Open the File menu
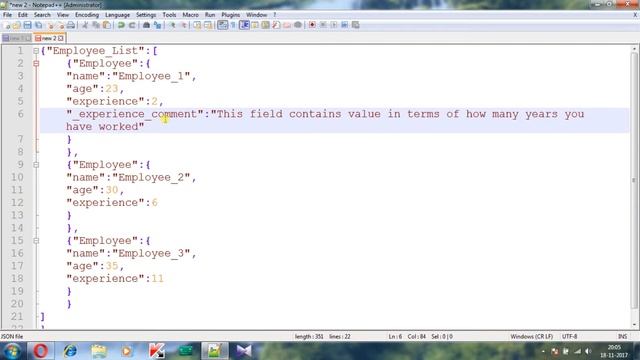This screenshot has width=640, height=360. click(7, 15)
